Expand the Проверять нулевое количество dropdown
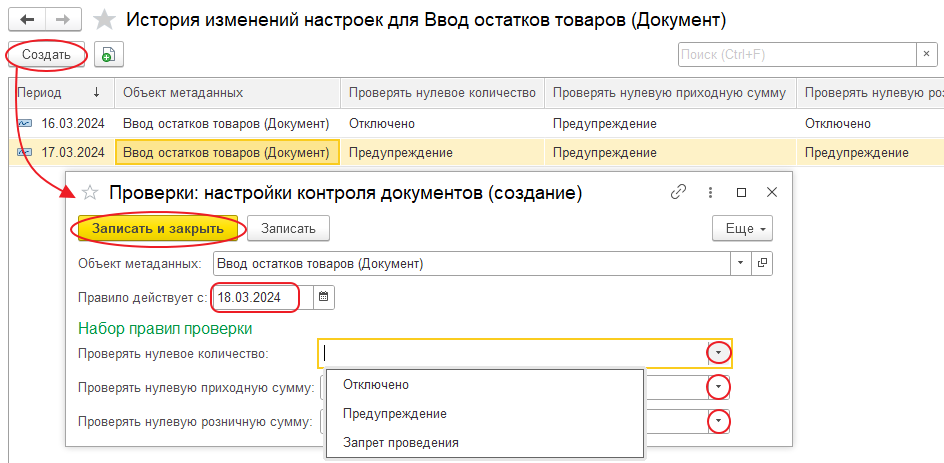 (x=719, y=353)
